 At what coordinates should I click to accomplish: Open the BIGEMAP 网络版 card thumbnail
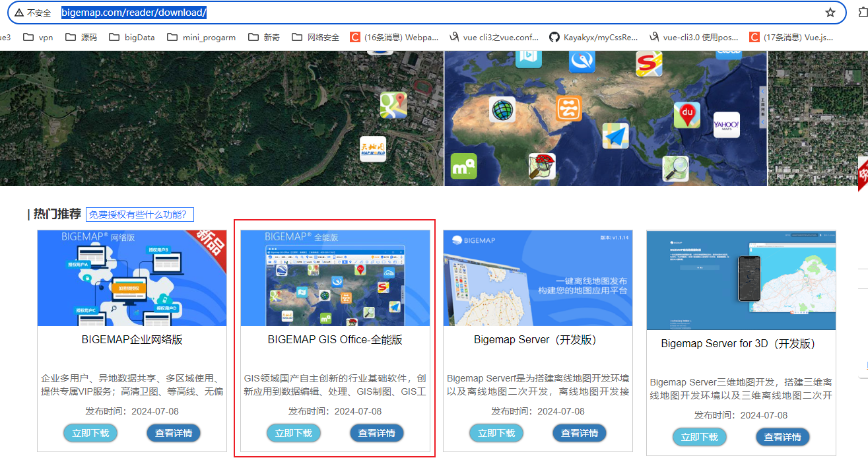132,278
